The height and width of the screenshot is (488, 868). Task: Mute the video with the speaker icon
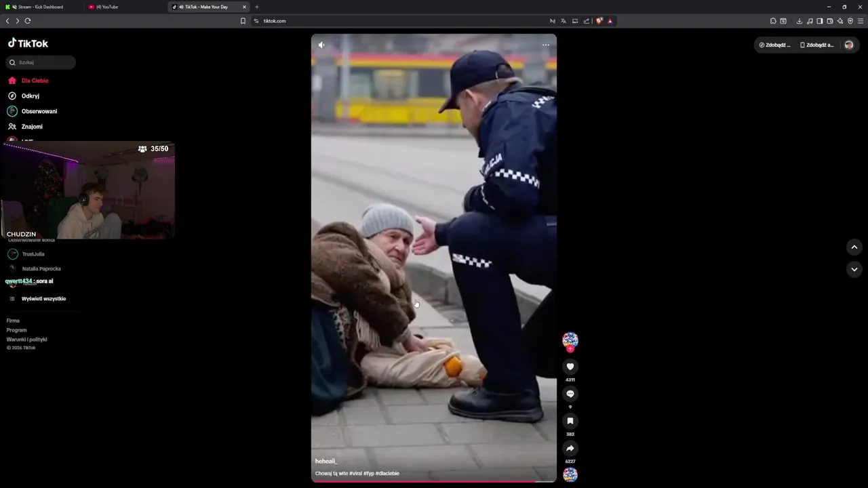(x=321, y=45)
